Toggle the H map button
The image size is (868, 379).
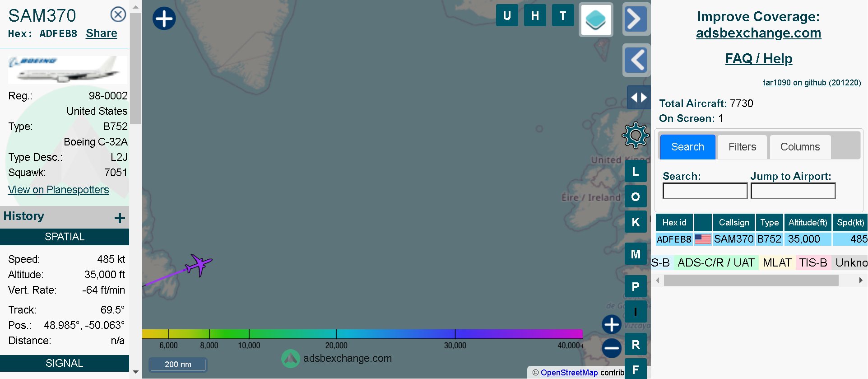535,15
